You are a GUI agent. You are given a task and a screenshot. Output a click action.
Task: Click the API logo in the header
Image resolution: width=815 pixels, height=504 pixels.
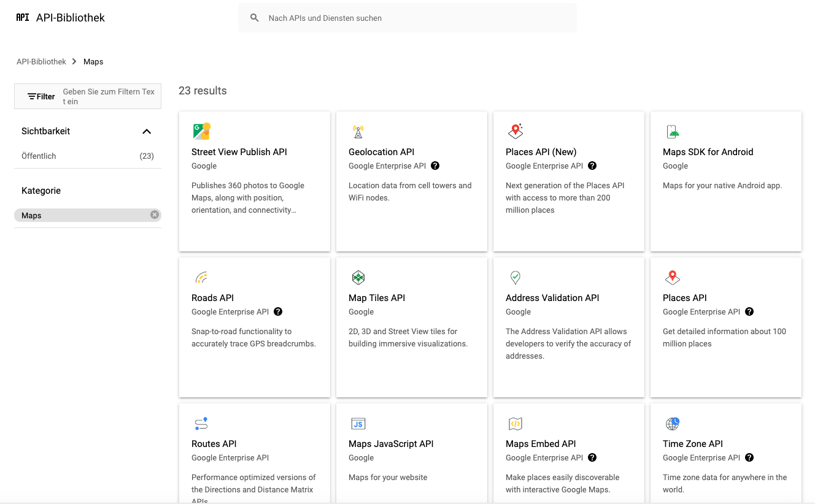pos(23,17)
